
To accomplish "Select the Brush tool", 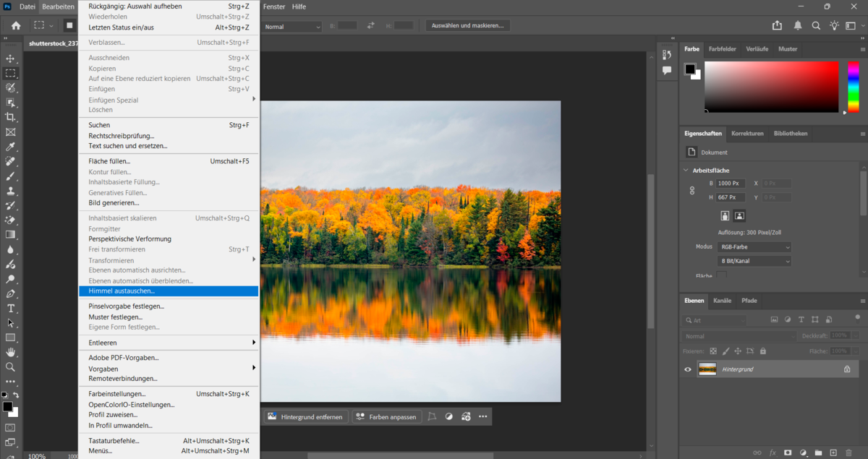I will (11, 176).
